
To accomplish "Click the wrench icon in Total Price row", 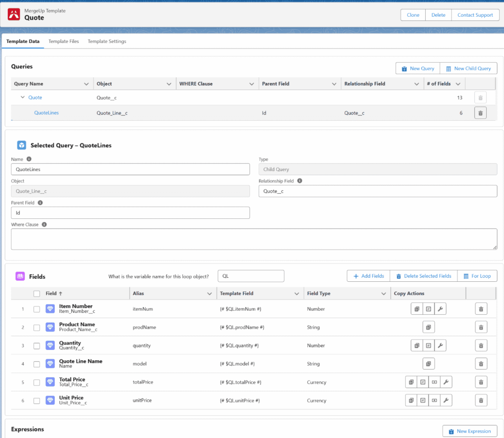I will click(446, 382).
